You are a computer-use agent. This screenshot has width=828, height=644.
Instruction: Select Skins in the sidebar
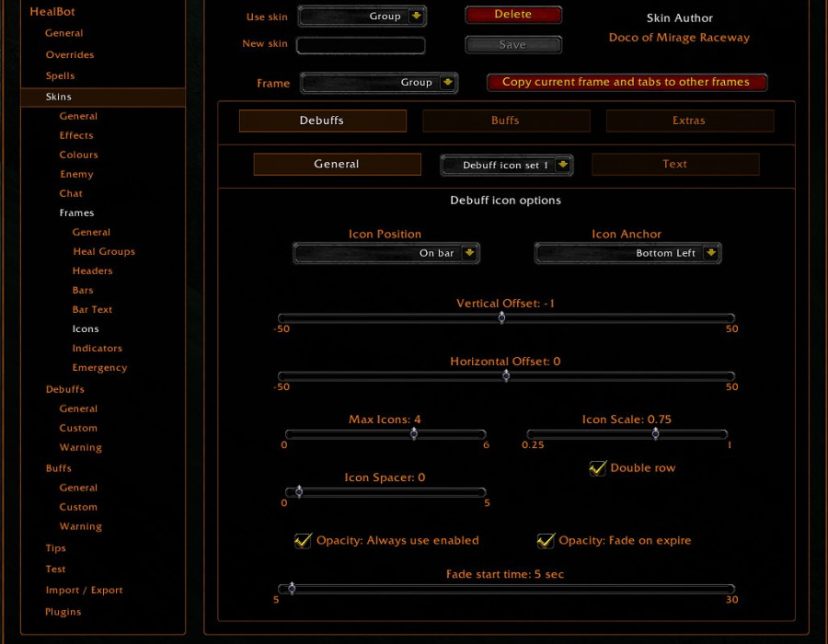[x=103, y=98]
